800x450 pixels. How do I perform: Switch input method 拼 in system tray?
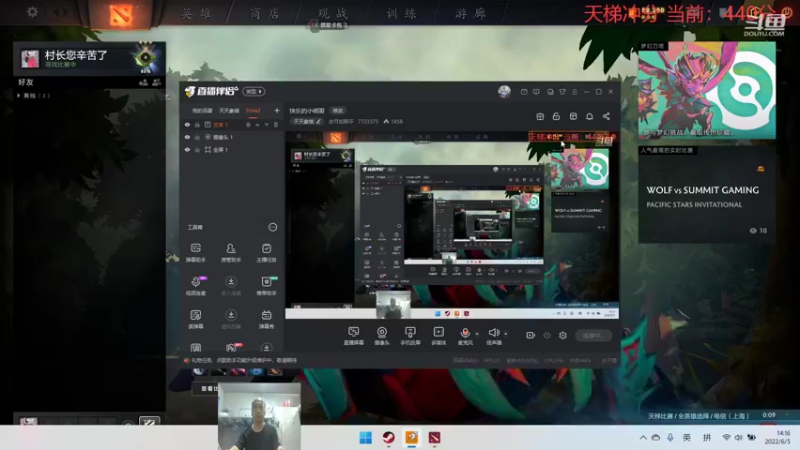707,438
